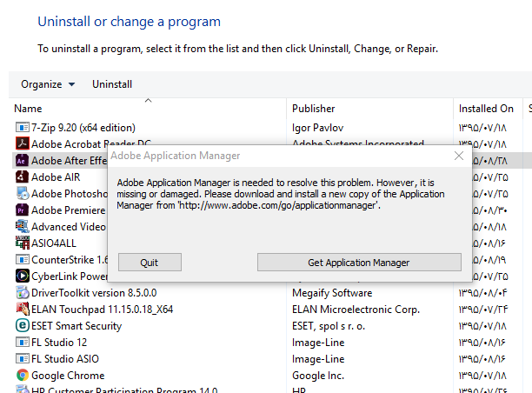Select ELAN Touchpad 11.15.0.18_X64 entry
This screenshot has height=393, width=532.
pyautogui.click(x=102, y=310)
